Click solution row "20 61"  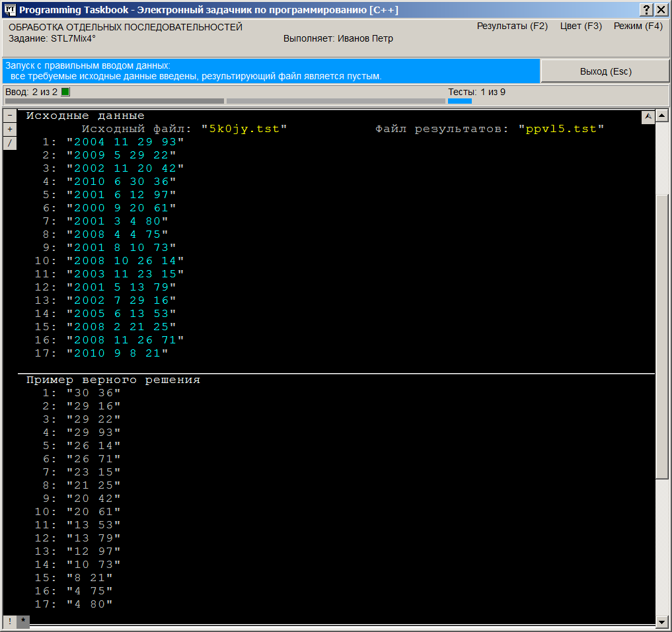point(93,512)
